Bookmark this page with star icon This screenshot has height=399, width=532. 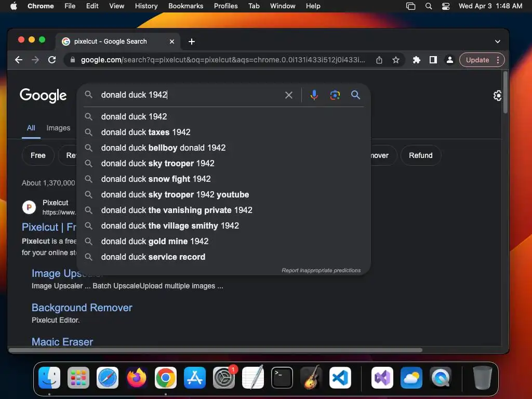(395, 60)
